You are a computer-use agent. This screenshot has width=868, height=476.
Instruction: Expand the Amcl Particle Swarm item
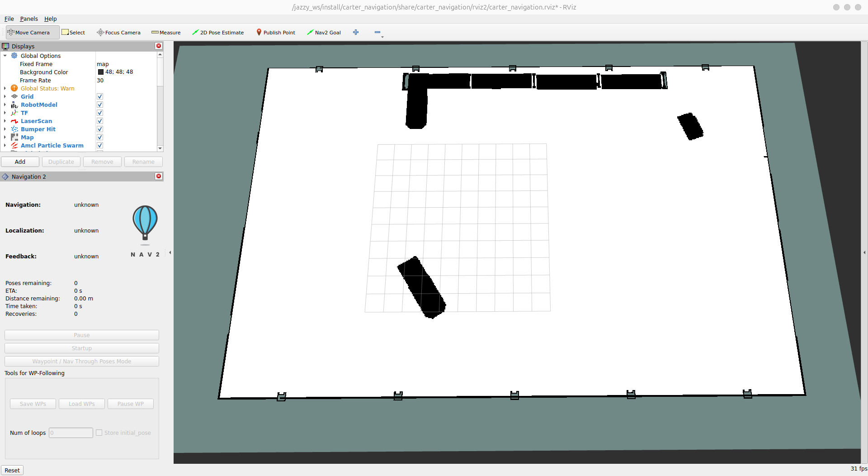pyautogui.click(x=5, y=146)
